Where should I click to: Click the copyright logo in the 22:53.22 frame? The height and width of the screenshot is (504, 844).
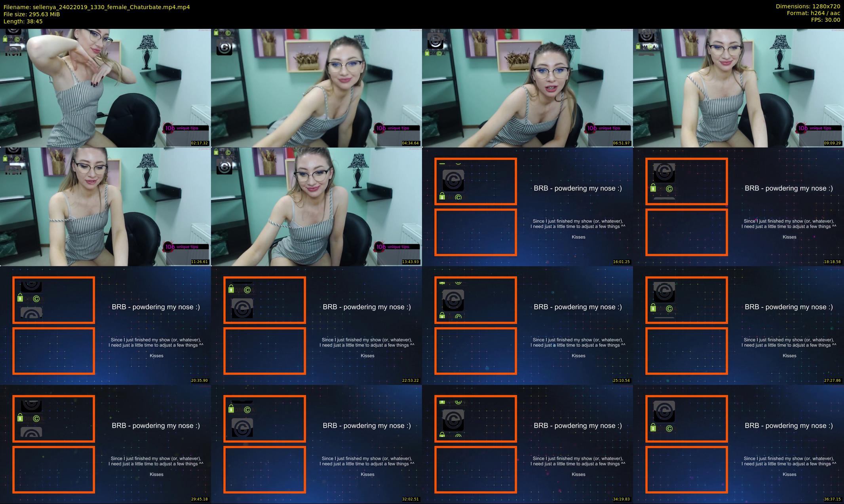[242, 309]
